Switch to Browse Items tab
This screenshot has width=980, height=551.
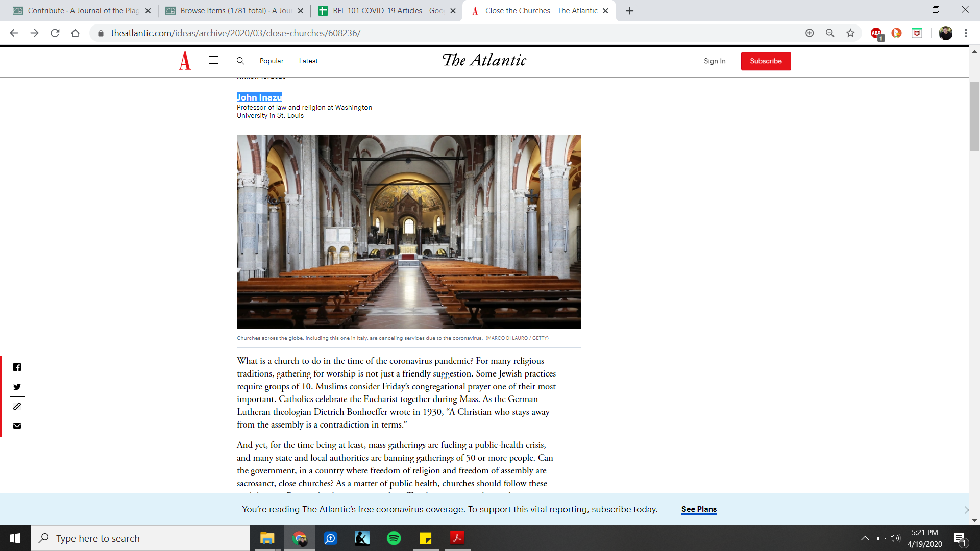[x=235, y=11]
